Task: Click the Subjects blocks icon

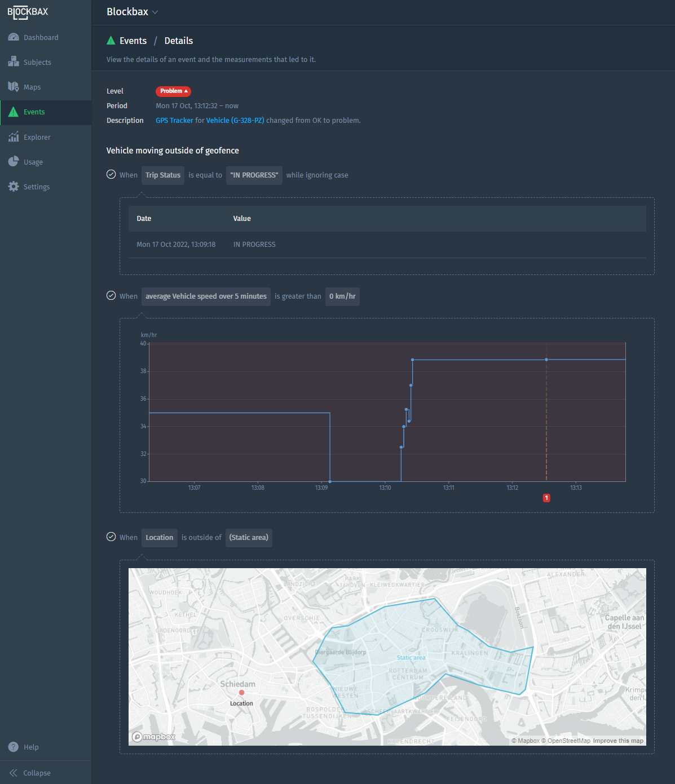Action: point(14,62)
